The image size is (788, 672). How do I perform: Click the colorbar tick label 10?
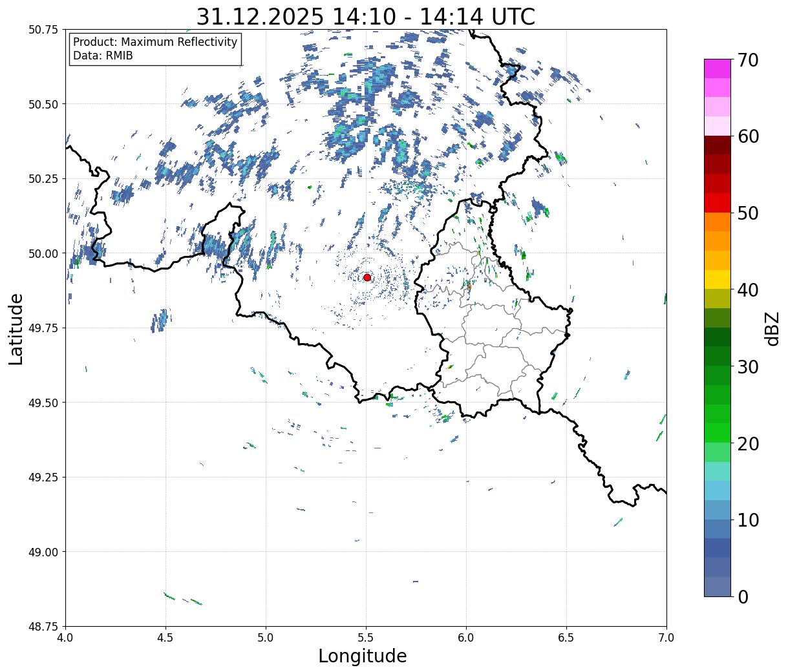click(747, 520)
